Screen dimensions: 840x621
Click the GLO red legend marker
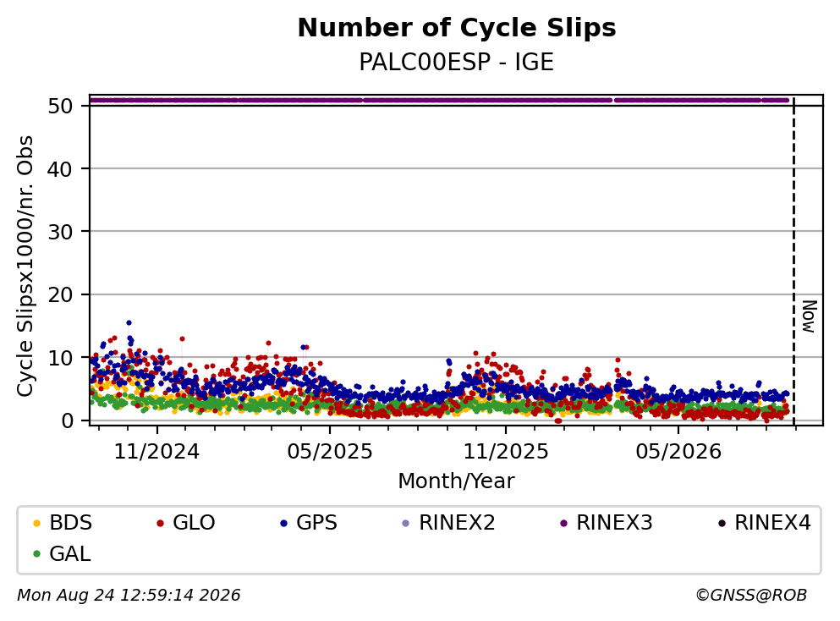(160, 523)
